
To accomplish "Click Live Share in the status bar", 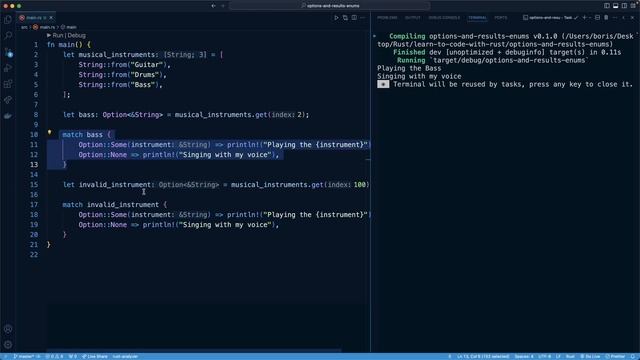I will coord(95,356).
